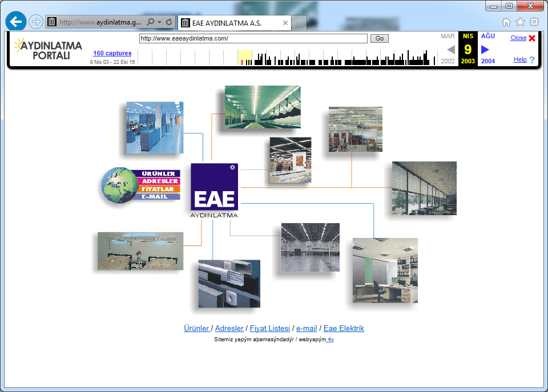The height and width of the screenshot is (392, 548).
Task: Open the blue office photo thumbnail
Action: pos(155,127)
